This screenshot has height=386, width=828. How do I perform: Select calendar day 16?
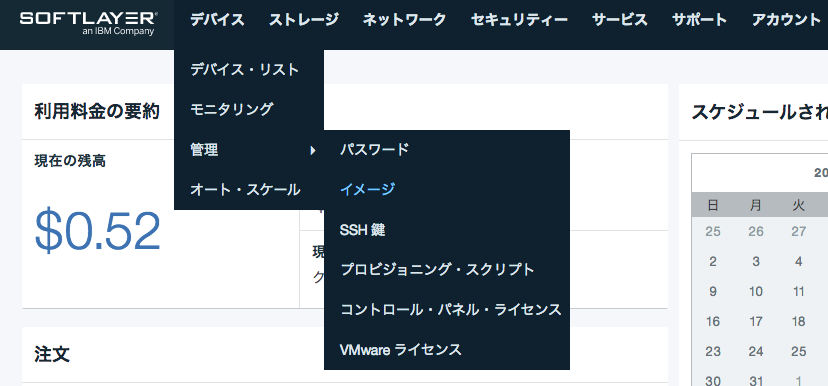pos(713,322)
